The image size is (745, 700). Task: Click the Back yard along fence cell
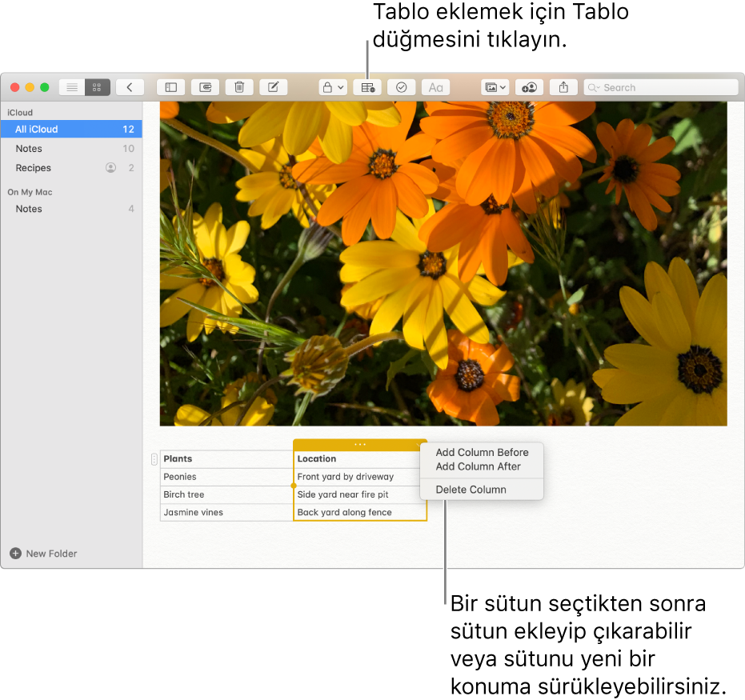tap(359, 513)
